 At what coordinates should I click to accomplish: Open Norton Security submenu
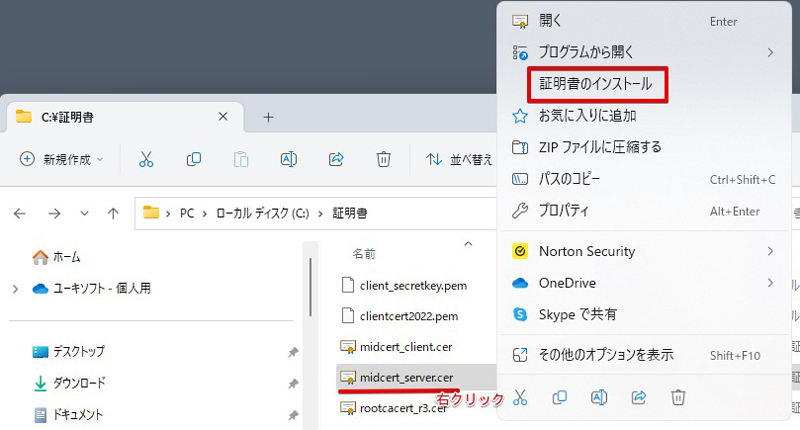(587, 251)
